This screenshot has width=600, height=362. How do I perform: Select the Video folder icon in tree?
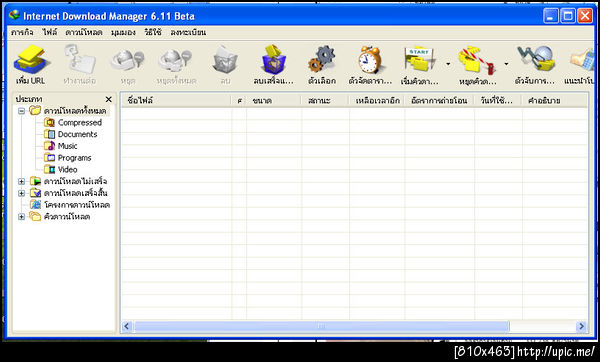coord(49,169)
